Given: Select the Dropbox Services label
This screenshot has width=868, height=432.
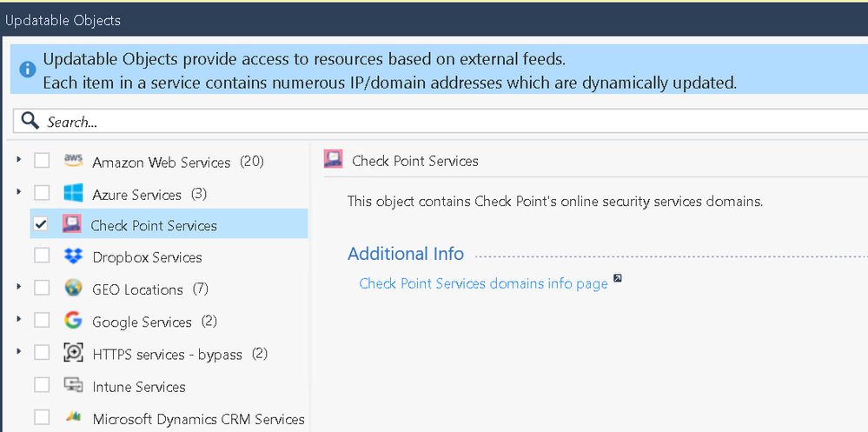Looking at the screenshot, I should coord(147,257).
